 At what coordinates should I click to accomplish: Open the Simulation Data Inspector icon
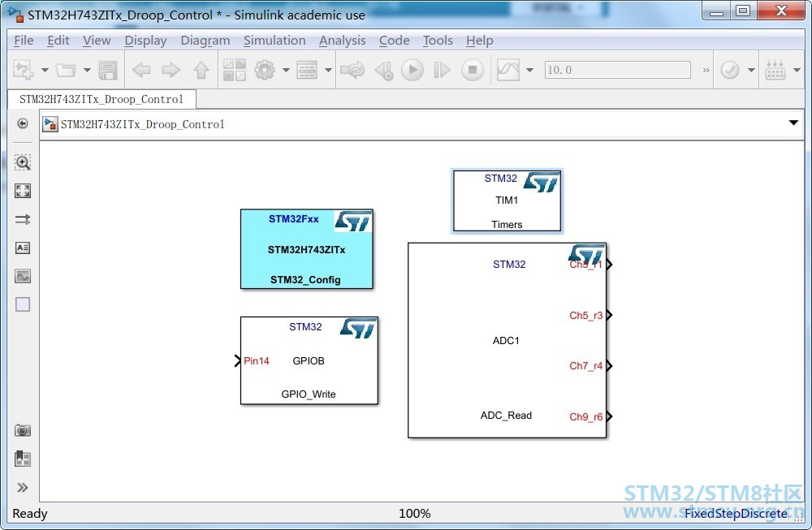pos(508,70)
